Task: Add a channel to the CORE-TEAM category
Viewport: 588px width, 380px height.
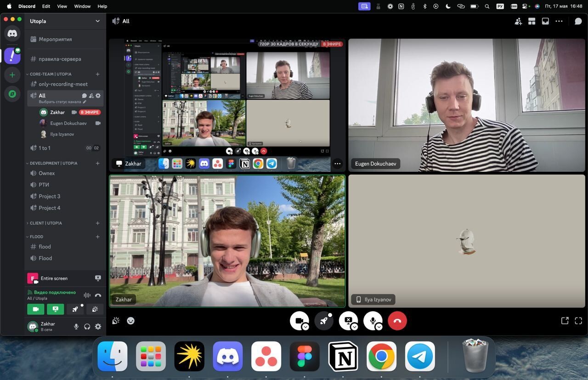Action: pos(97,74)
